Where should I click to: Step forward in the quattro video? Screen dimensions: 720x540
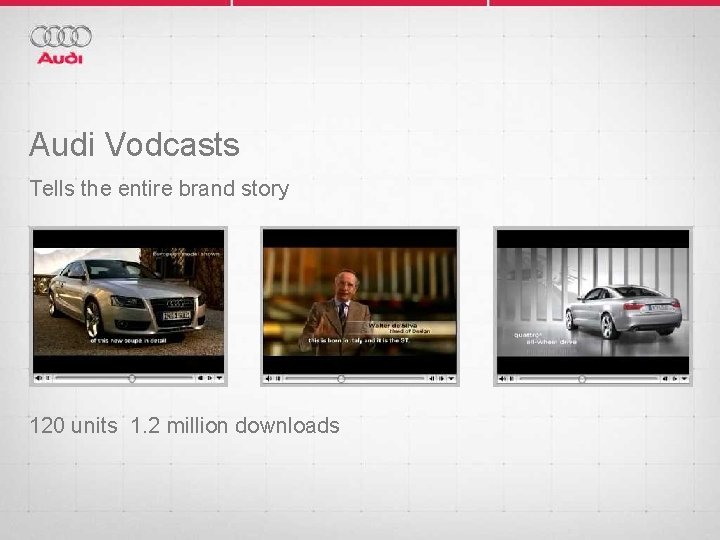(675, 379)
